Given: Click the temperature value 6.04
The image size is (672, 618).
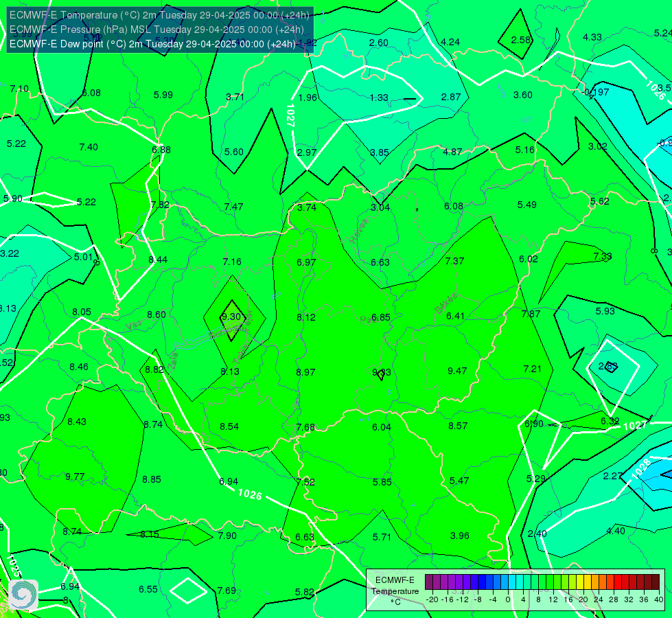Looking at the screenshot, I should pyautogui.click(x=382, y=427).
